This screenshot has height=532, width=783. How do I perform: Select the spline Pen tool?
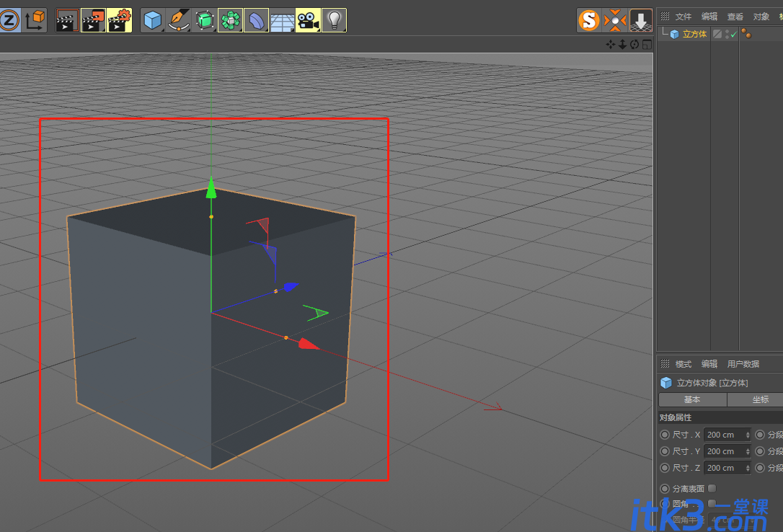coord(179,20)
